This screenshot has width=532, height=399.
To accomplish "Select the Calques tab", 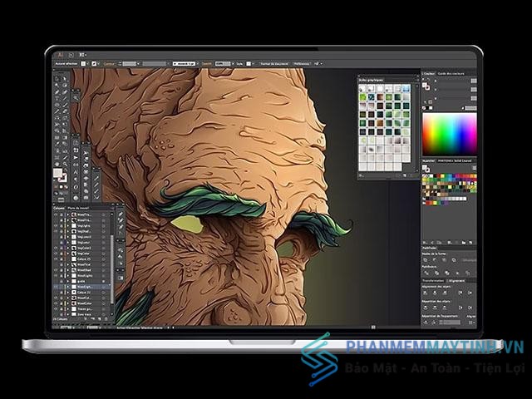I will click(59, 208).
